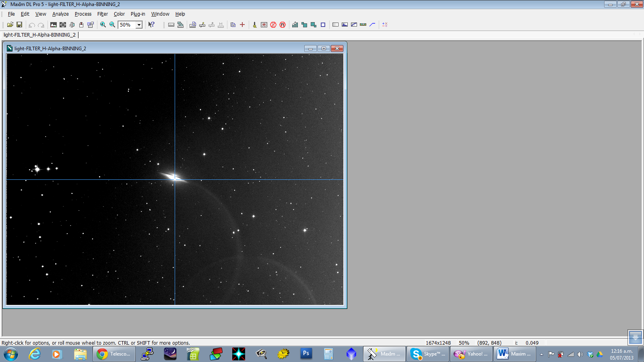644x362 pixels.
Task: Click the Redo arrow icon
Action: [41, 25]
